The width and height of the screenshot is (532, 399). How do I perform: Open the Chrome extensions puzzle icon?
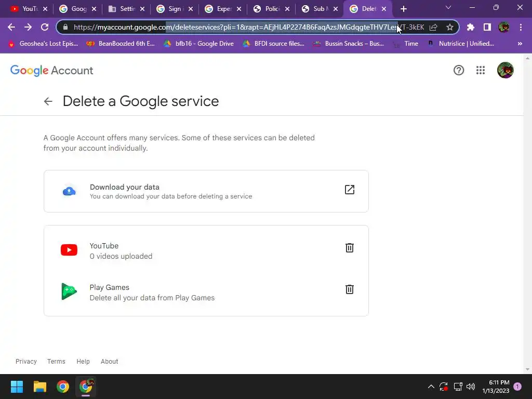(471, 27)
